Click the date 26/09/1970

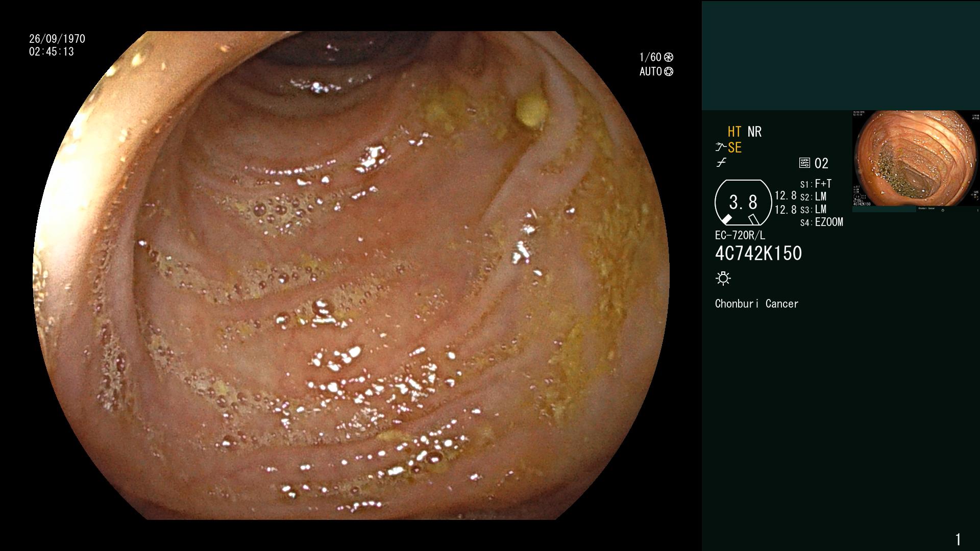57,39
